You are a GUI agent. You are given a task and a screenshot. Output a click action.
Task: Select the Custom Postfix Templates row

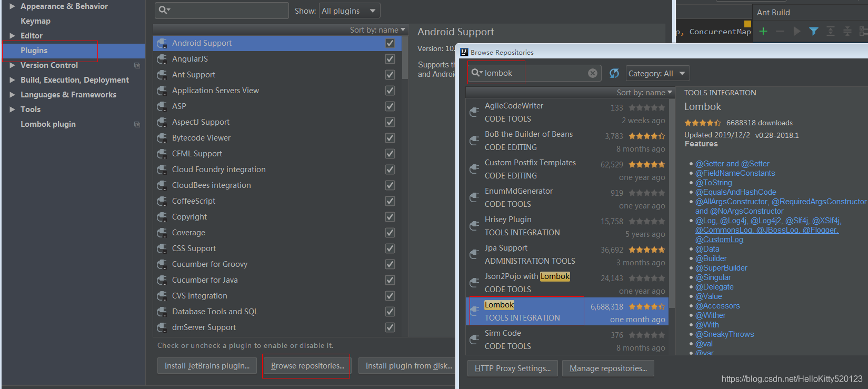[567, 169]
